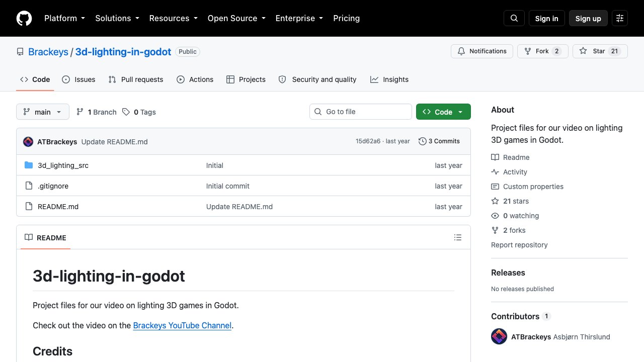Switch to the Actions tab
The width and height of the screenshot is (644, 362).
point(195,79)
